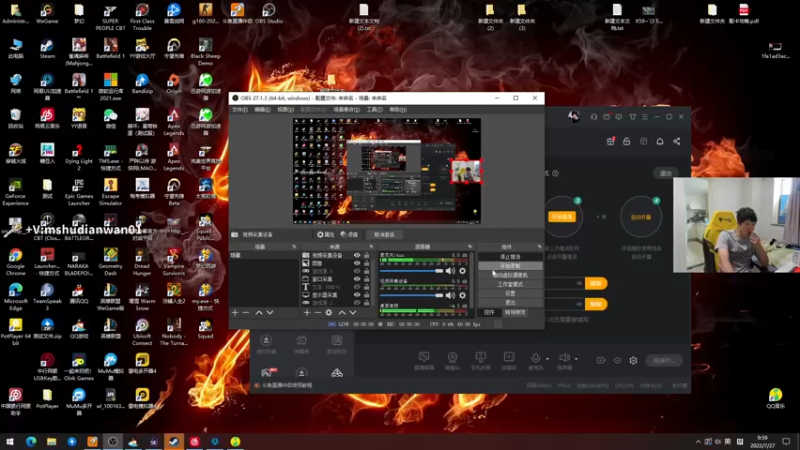Click orange 开始直播 button in Douyu
The width and height of the screenshot is (800, 450).
click(562, 217)
